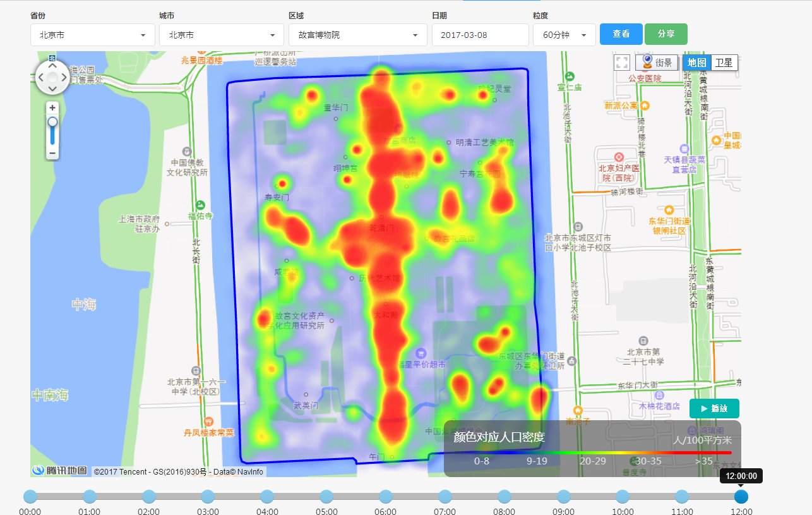Click the zoom level slider handle

coord(52,121)
